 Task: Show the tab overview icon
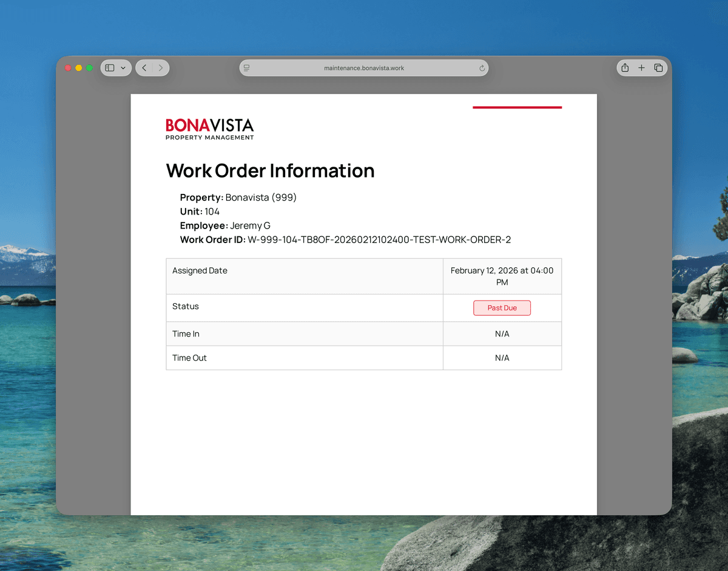click(x=658, y=68)
